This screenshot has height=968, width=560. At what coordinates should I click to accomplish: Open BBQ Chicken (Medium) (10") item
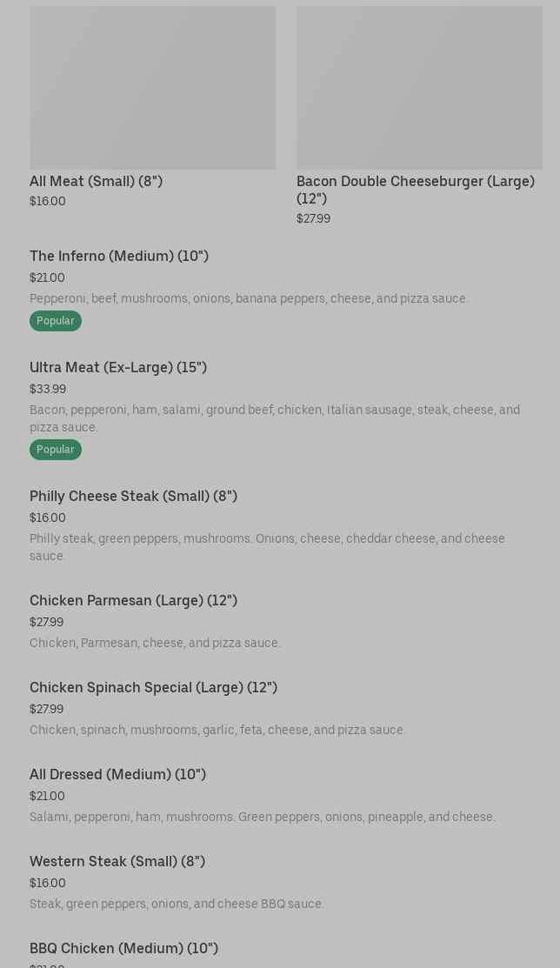pos(123,948)
